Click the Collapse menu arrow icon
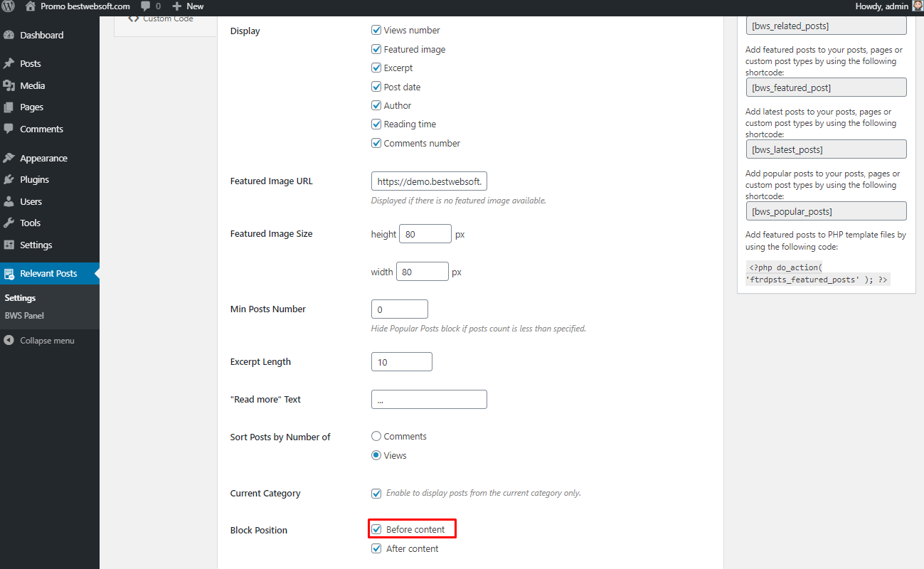The image size is (924, 569). (x=9, y=341)
